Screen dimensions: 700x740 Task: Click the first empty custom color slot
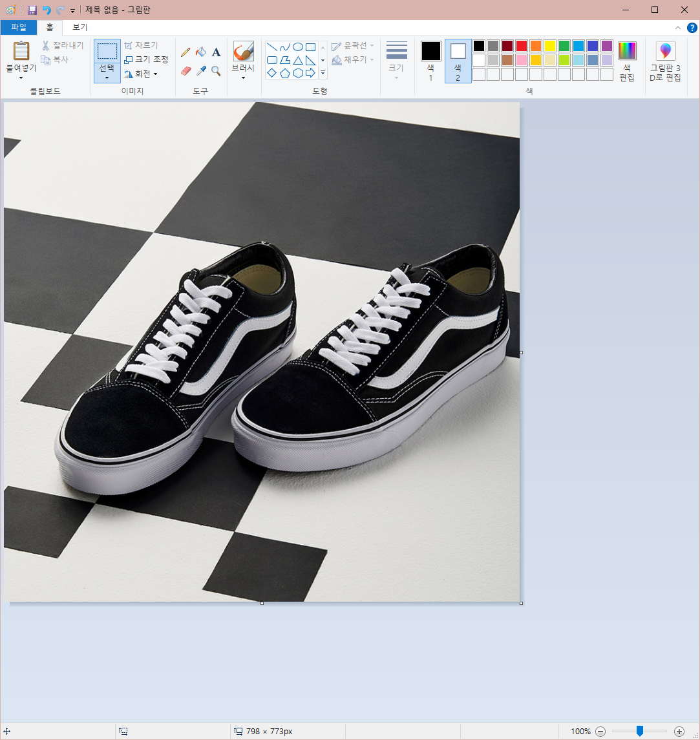479,74
